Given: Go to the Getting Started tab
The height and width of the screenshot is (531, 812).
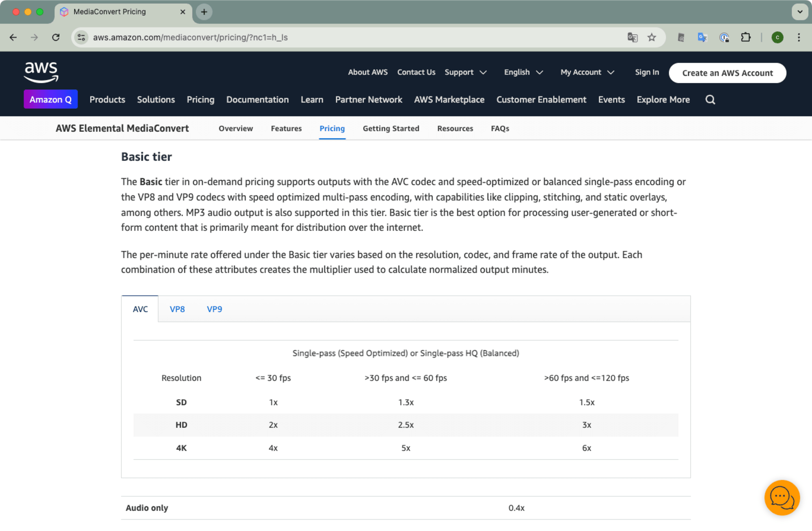Looking at the screenshot, I should pyautogui.click(x=391, y=128).
